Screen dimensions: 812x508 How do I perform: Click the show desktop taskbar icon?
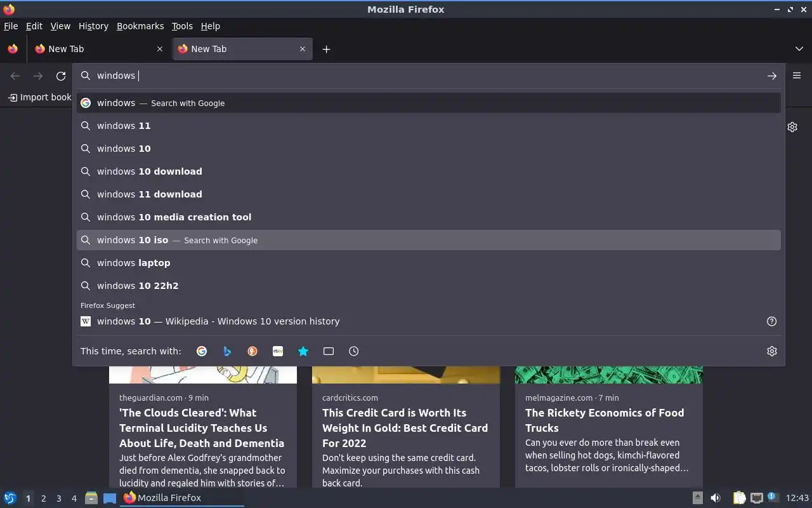pos(110,498)
